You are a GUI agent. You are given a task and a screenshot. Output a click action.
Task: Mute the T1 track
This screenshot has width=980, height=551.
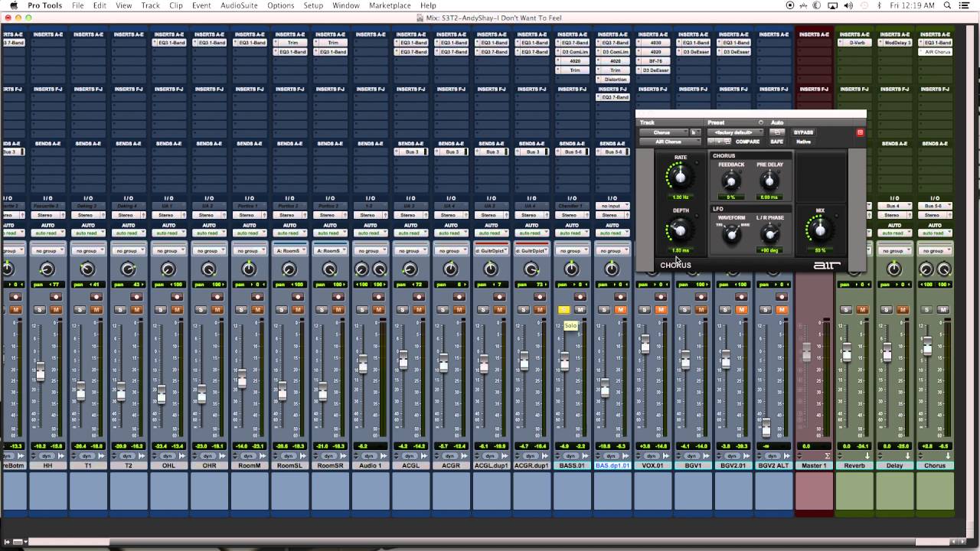click(x=96, y=310)
